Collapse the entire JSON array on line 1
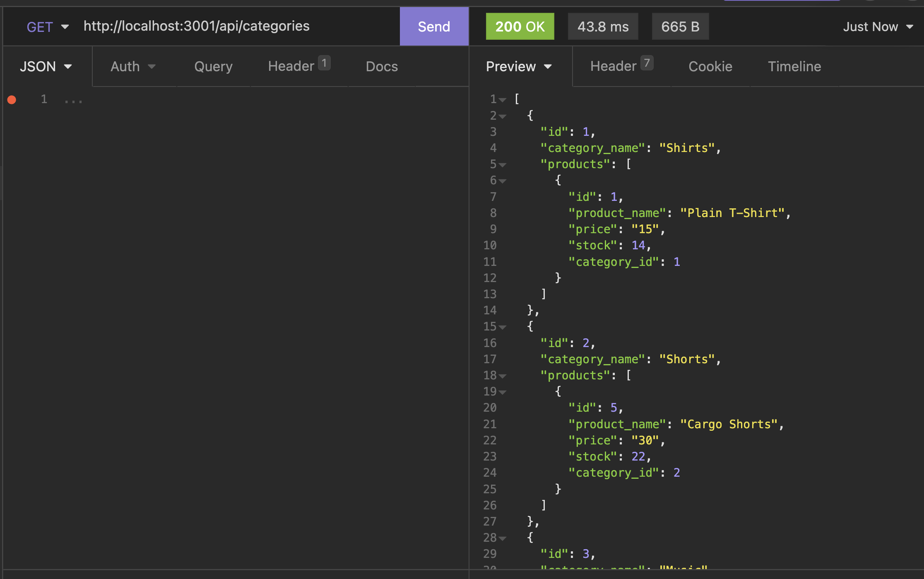 click(503, 99)
